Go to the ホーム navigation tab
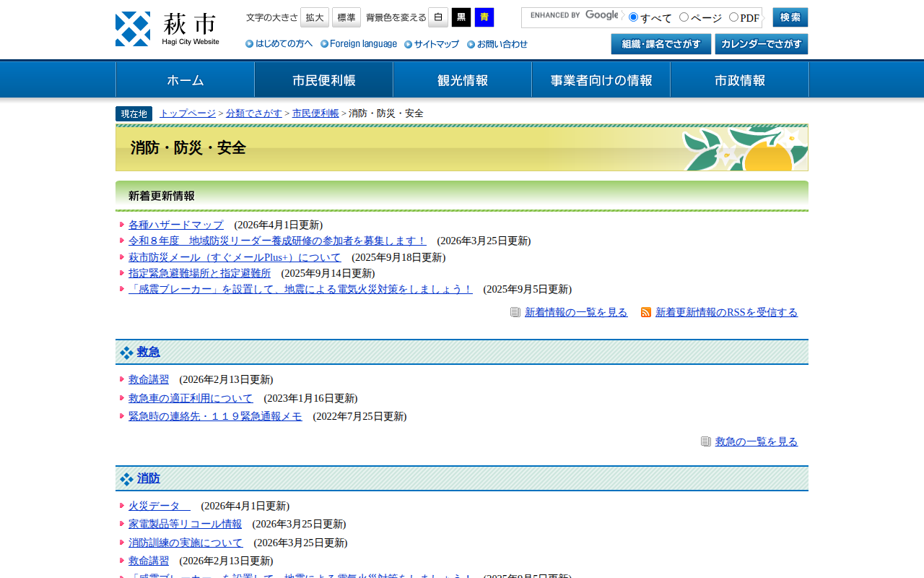Image resolution: width=924 pixels, height=578 pixels. [185, 80]
